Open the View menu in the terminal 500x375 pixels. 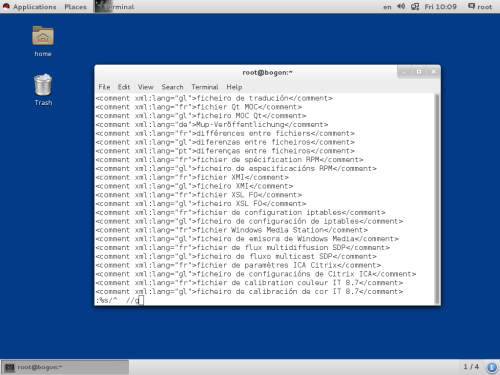coord(146,87)
